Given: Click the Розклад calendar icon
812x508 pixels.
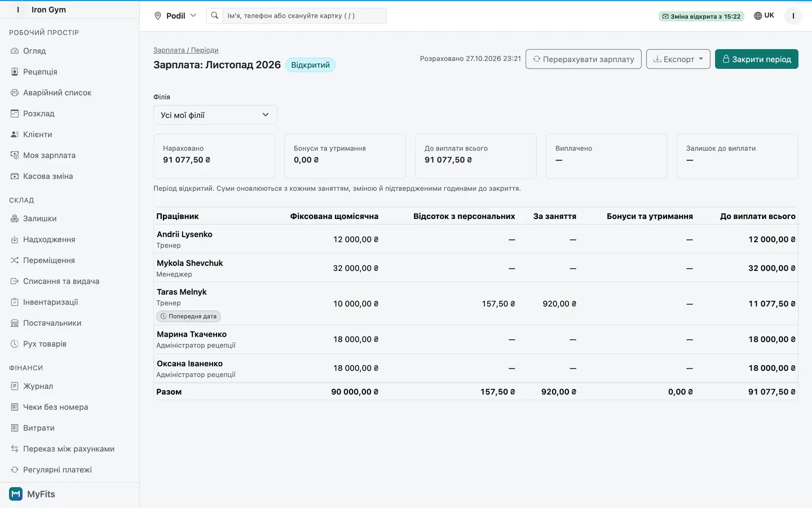Looking at the screenshot, I should (x=15, y=113).
